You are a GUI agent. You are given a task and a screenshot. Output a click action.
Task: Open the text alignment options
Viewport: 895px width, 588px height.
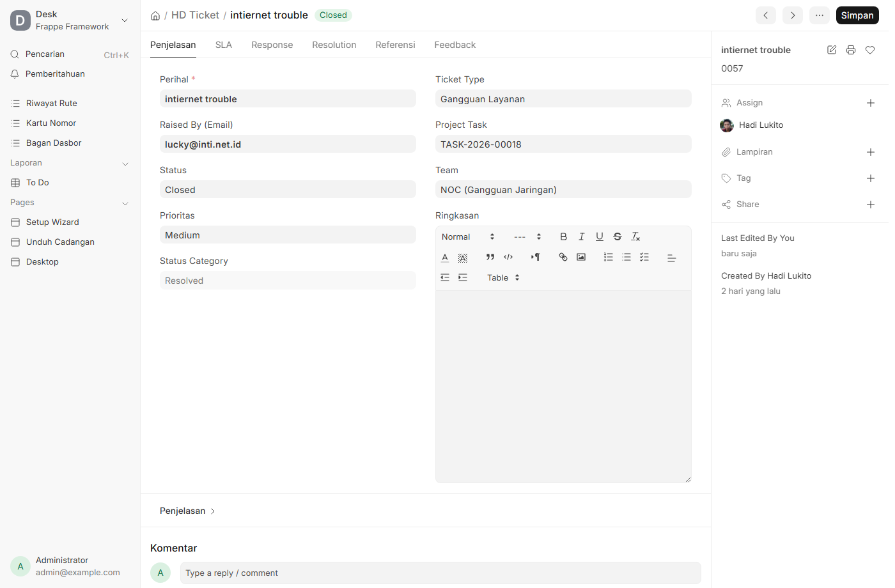point(671,258)
